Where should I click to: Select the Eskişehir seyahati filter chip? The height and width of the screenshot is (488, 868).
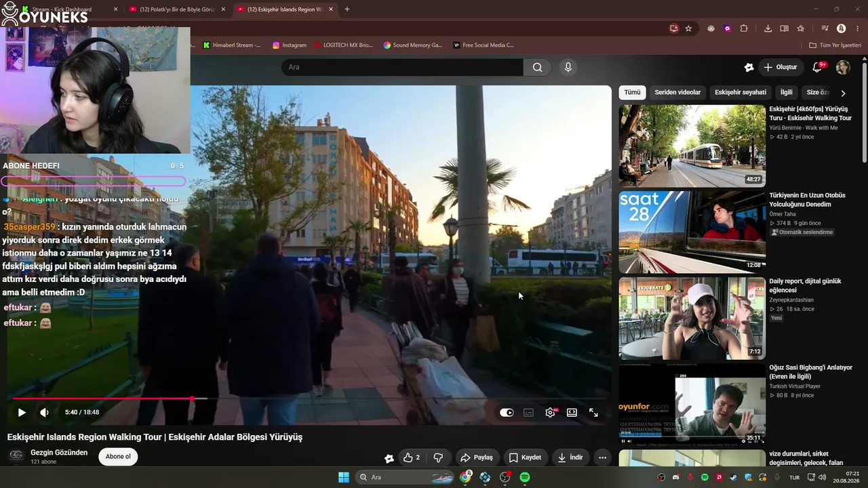741,92
